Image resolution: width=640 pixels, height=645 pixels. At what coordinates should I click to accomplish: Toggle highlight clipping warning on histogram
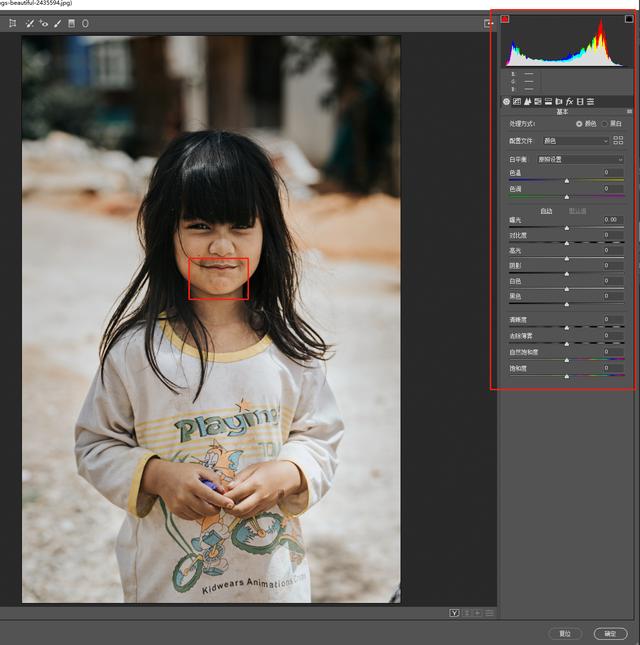(x=629, y=19)
